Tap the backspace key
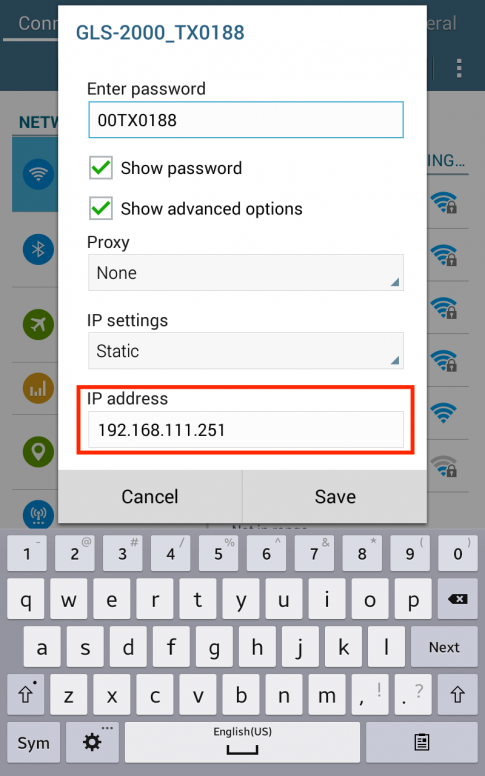The height and width of the screenshot is (776, 485). pos(458,599)
